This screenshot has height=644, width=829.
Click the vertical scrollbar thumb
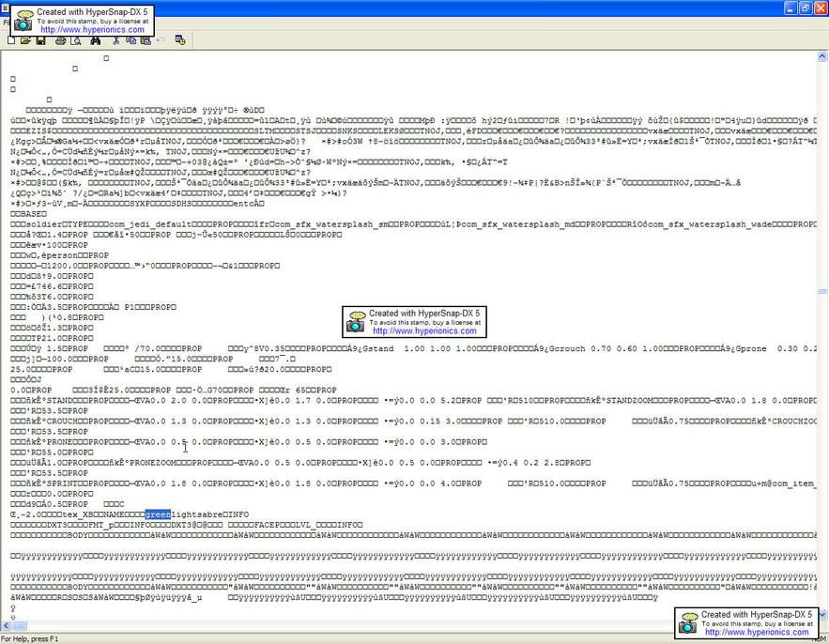coord(822,291)
